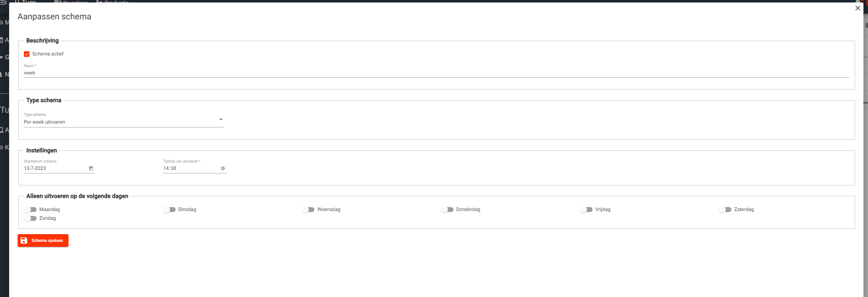Switch on the Donderdag toggle
The image size is (868, 297).
pos(448,210)
